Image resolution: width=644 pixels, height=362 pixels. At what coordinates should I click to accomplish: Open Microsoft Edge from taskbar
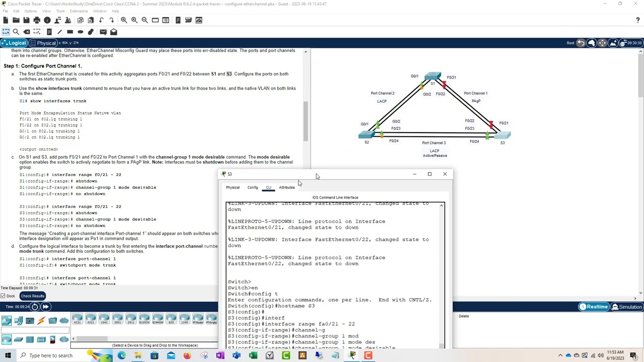(x=121, y=355)
